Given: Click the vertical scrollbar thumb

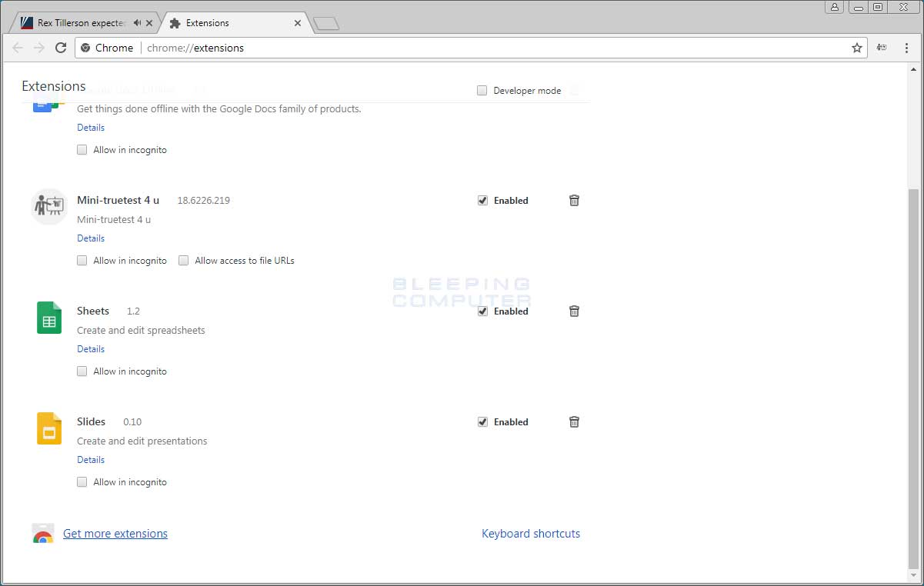Looking at the screenshot, I should 913,378.
